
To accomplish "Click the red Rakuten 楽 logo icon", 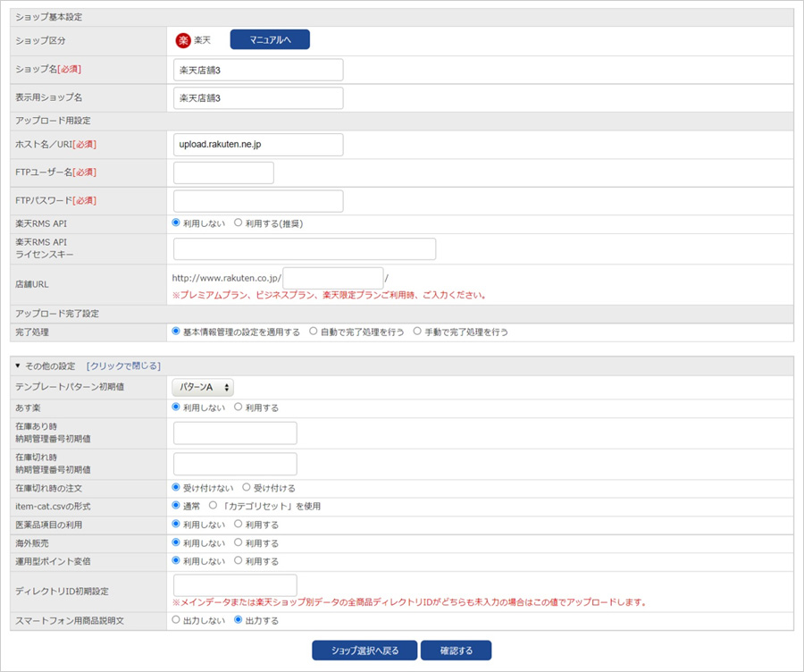I will pos(183,40).
